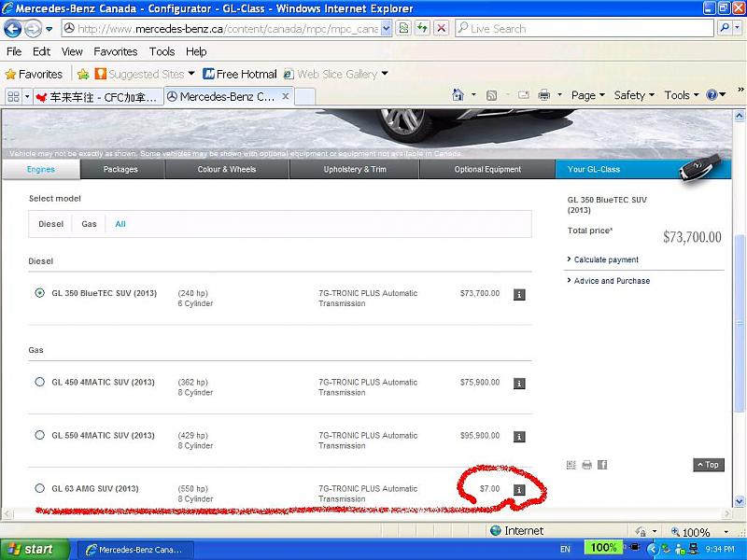Switch to the Optional Equipment tab
747x560 pixels.
click(x=487, y=170)
